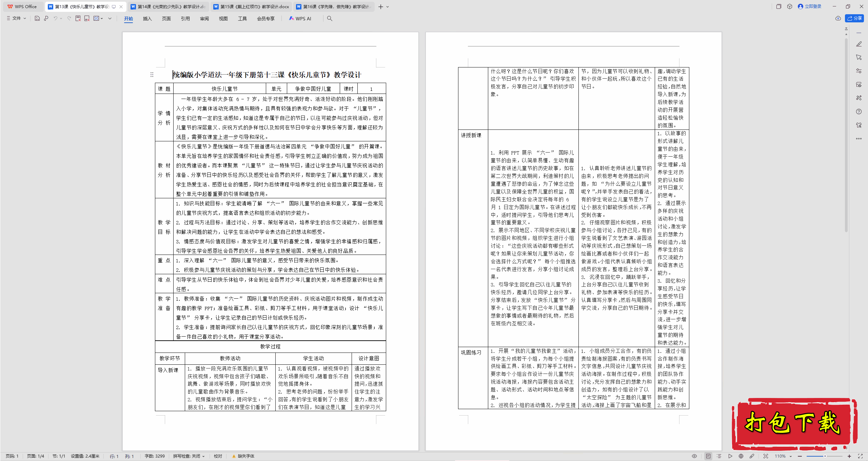868x461 pixels.
Task: Open more options dots in right sidebar
Action: point(859,139)
